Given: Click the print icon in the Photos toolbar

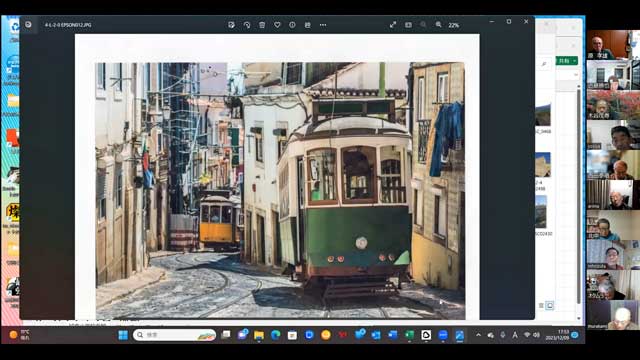Looking at the screenshot, I should 307,25.
